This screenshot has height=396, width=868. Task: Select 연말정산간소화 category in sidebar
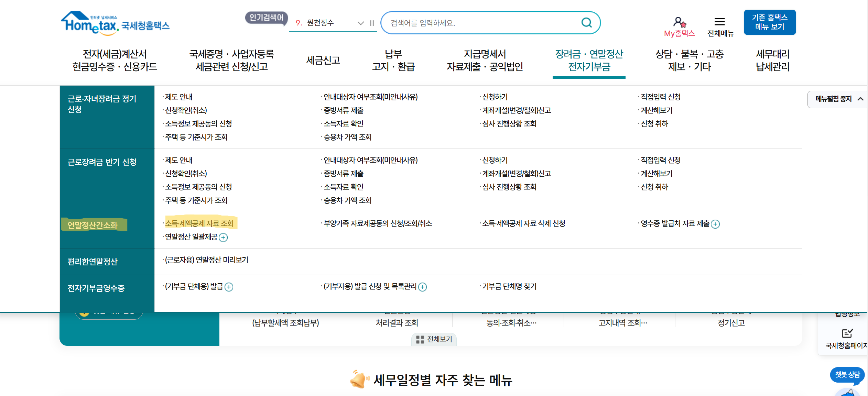tap(93, 225)
